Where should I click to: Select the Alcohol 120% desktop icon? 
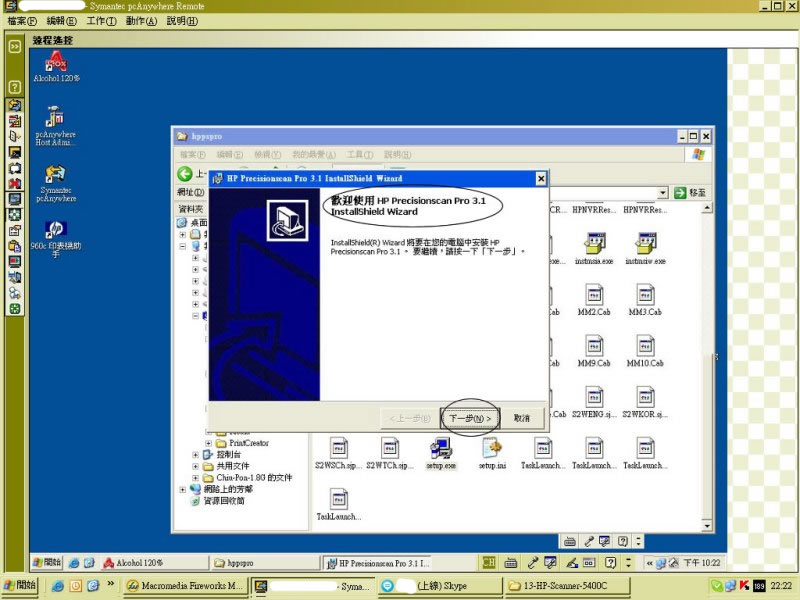pyautogui.click(x=56, y=67)
